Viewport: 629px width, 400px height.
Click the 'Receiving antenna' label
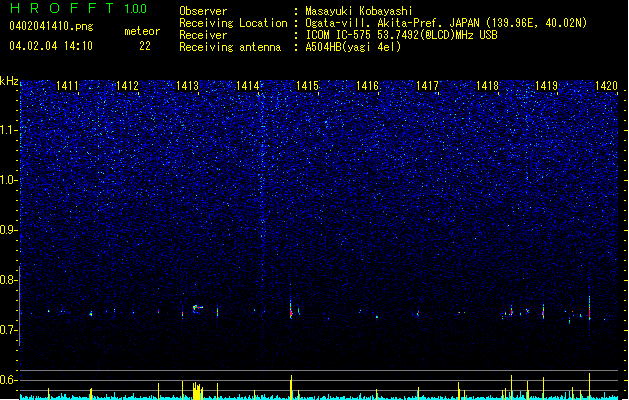coord(230,47)
